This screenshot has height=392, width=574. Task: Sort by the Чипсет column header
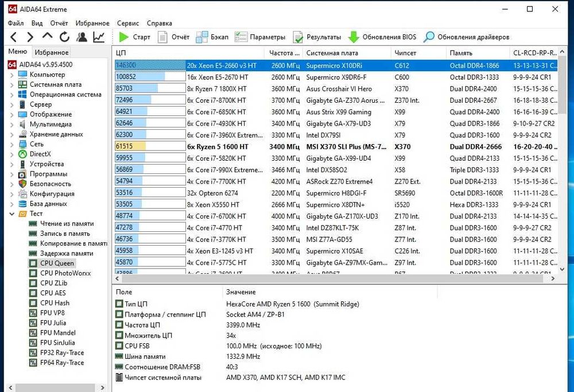tap(406, 53)
